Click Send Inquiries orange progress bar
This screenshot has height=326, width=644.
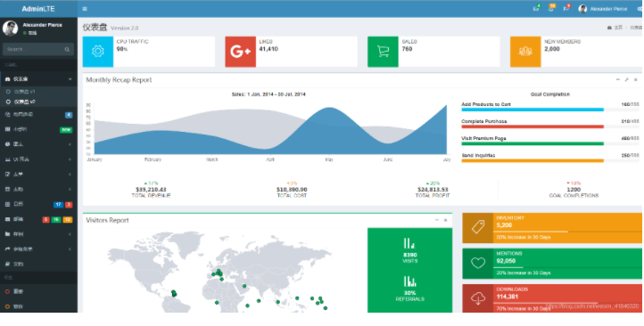(550, 160)
